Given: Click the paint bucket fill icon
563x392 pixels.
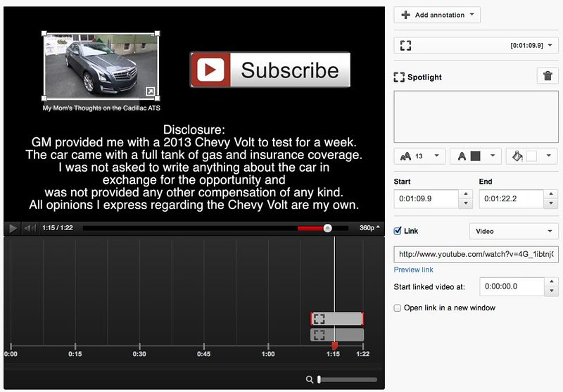Looking at the screenshot, I should click(517, 156).
